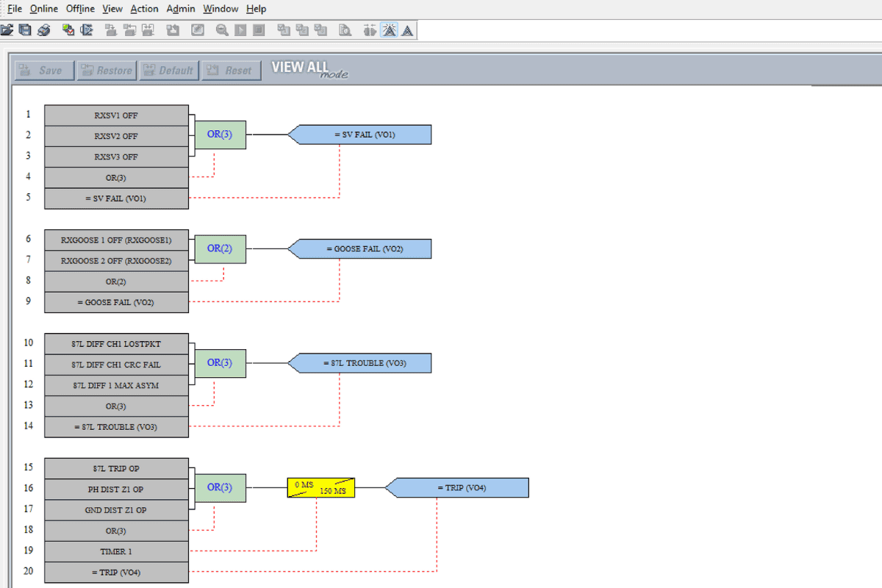Select gray OR(2) entry in row 8

(x=116, y=281)
